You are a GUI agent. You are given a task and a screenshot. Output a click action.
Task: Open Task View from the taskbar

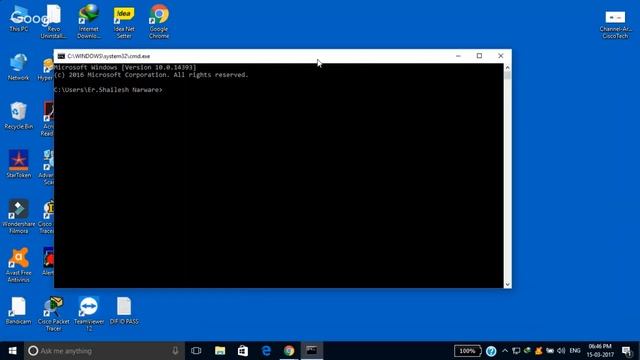pos(196,351)
